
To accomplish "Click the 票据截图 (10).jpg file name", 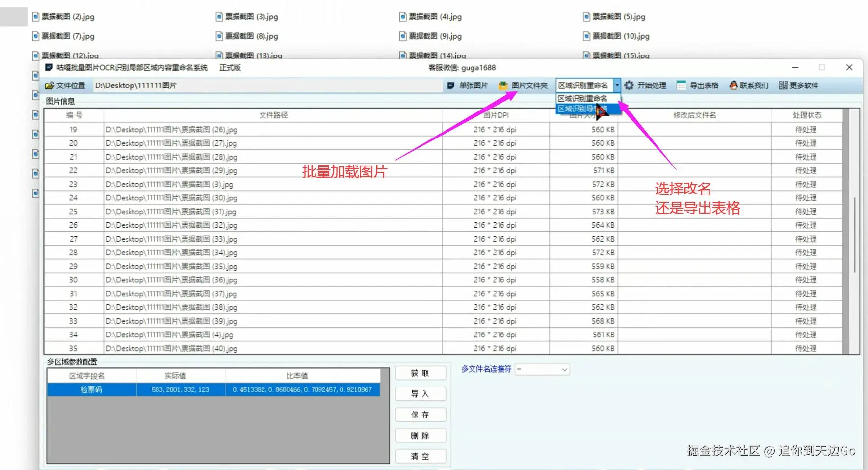I will click(x=621, y=36).
